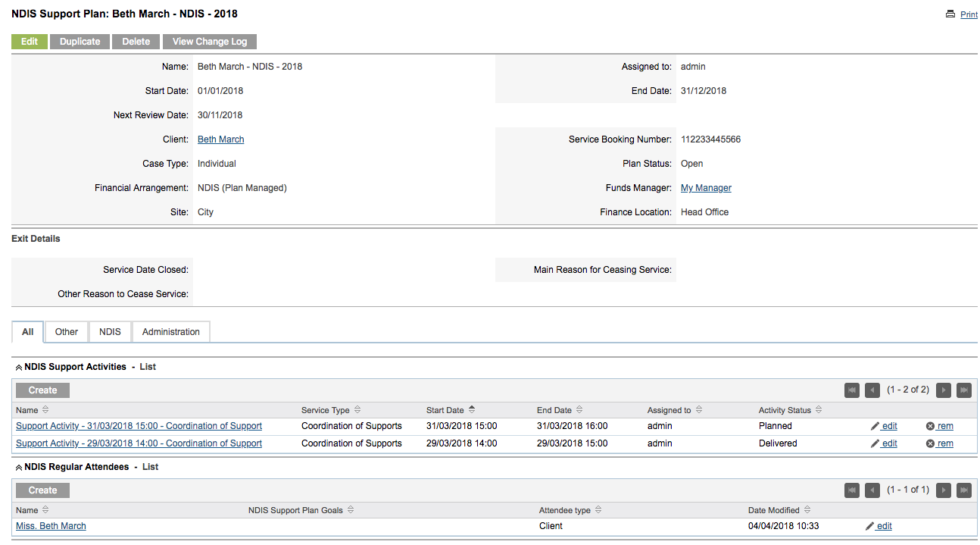Edit the 29/03/2018 Delivered activity
The width and height of the screenshot is (980, 545).
click(884, 443)
